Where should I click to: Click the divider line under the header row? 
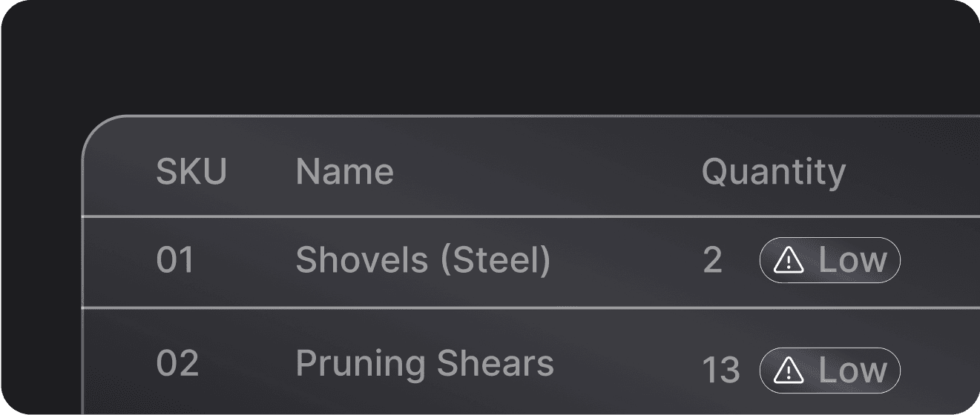530,217
